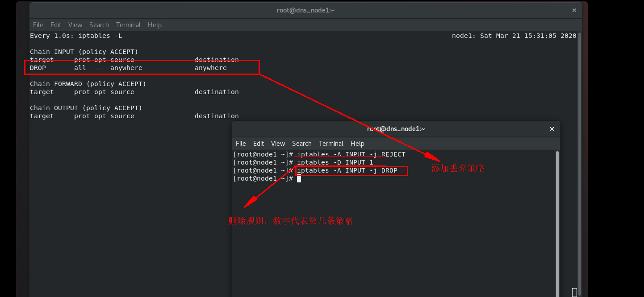Click the 'destination' header under Chain FORWARD

(x=217, y=92)
